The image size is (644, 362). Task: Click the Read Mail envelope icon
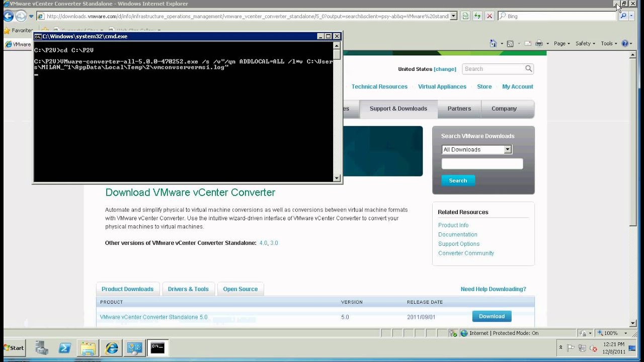pyautogui.click(x=528, y=44)
